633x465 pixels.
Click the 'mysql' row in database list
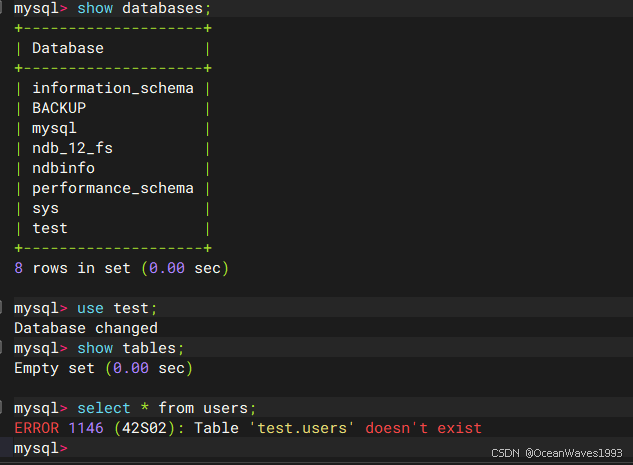(x=54, y=128)
